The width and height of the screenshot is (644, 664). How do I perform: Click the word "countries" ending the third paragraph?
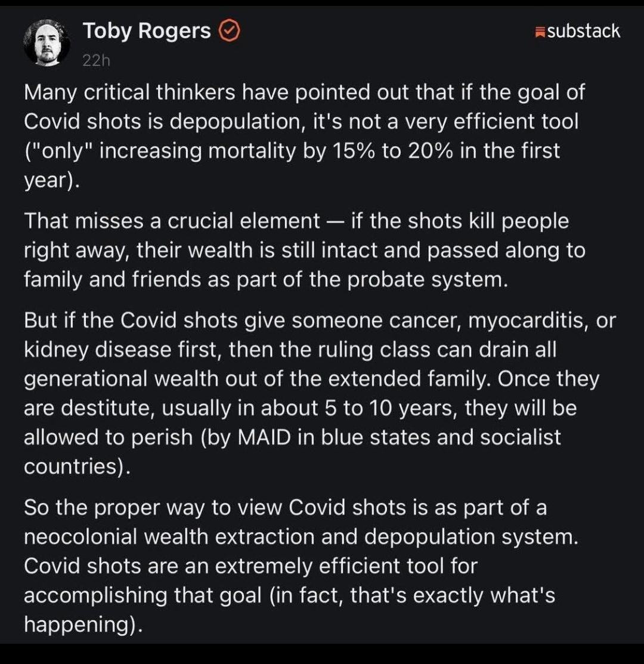tap(73, 467)
